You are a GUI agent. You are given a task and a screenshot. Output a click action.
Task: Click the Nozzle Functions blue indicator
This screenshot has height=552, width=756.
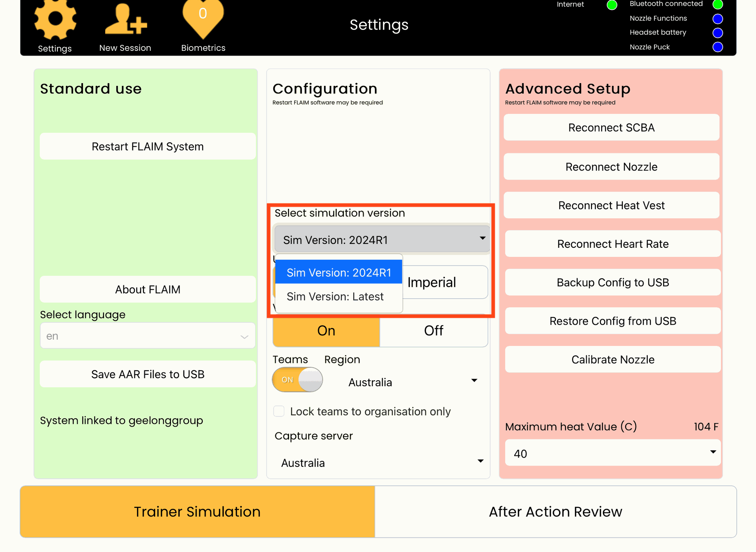pos(717,19)
